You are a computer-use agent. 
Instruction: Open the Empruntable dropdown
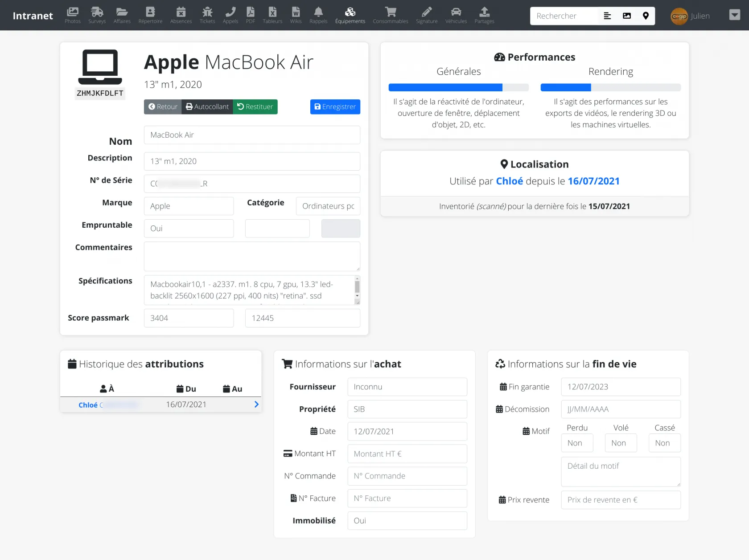tap(189, 229)
